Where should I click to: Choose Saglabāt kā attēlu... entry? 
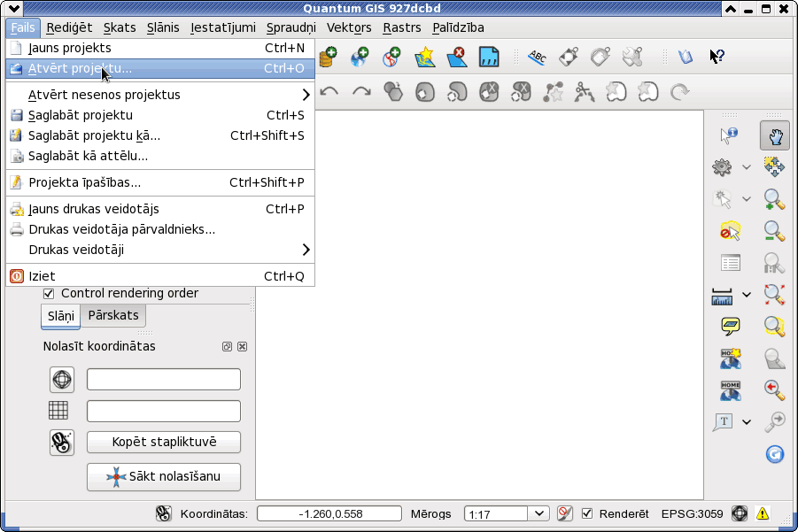pyautogui.click(x=160, y=156)
